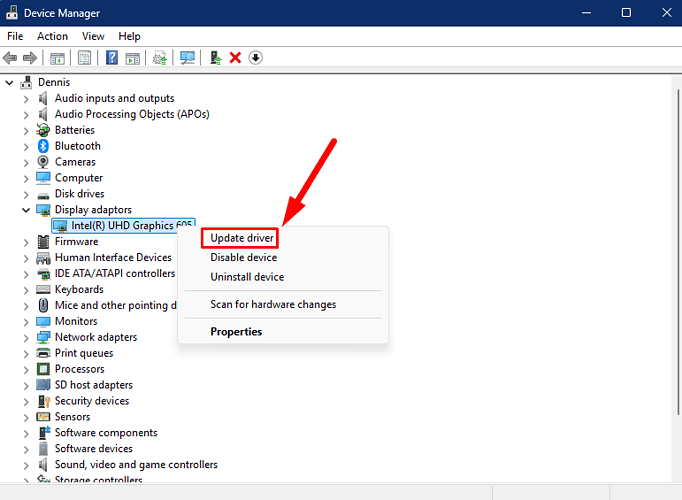682x500 pixels.
Task: Select Uninstall device in context menu
Action: [247, 277]
